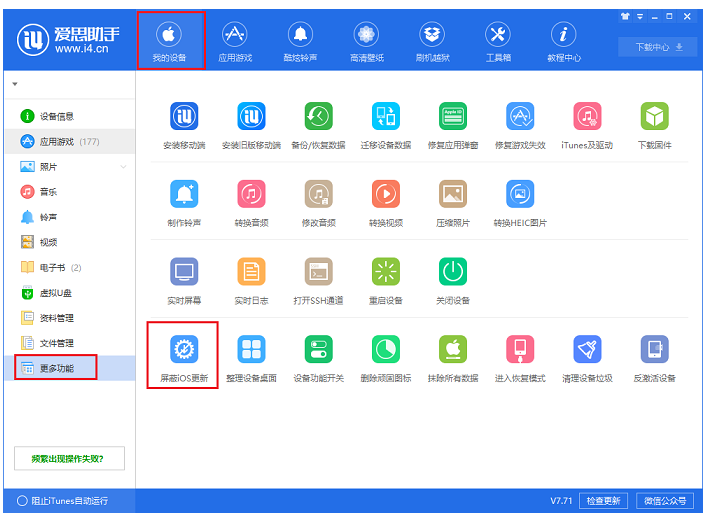Viewport: 707px width, 517px height.
Task: Click 重启设备 restart device icon
Action: click(386, 272)
